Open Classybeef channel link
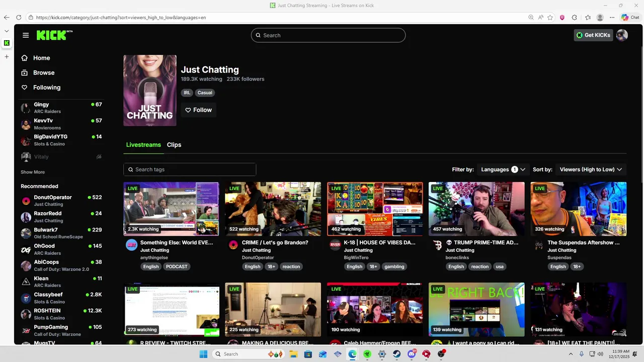The width and height of the screenshot is (644, 362). tap(61, 298)
